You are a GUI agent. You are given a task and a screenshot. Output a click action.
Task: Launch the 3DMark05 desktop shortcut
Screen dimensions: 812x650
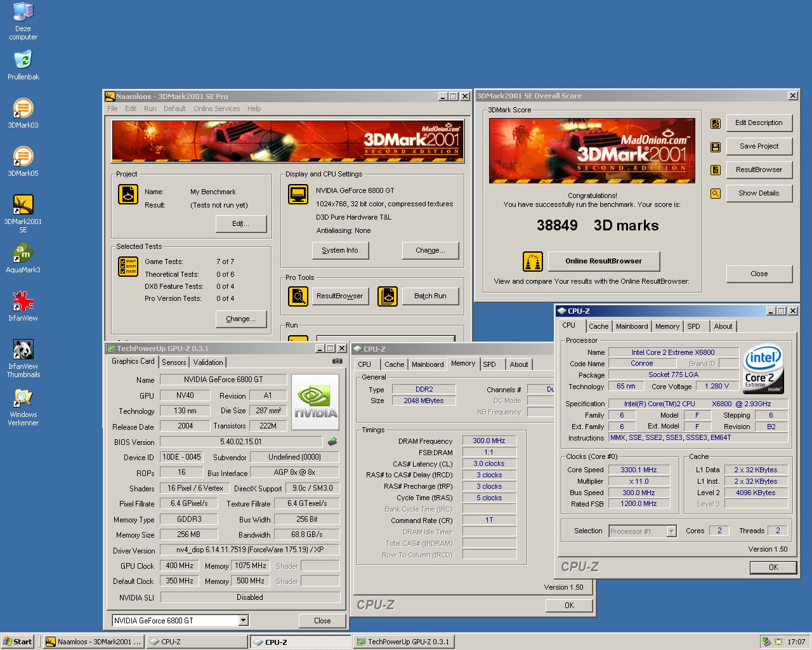tap(23, 162)
